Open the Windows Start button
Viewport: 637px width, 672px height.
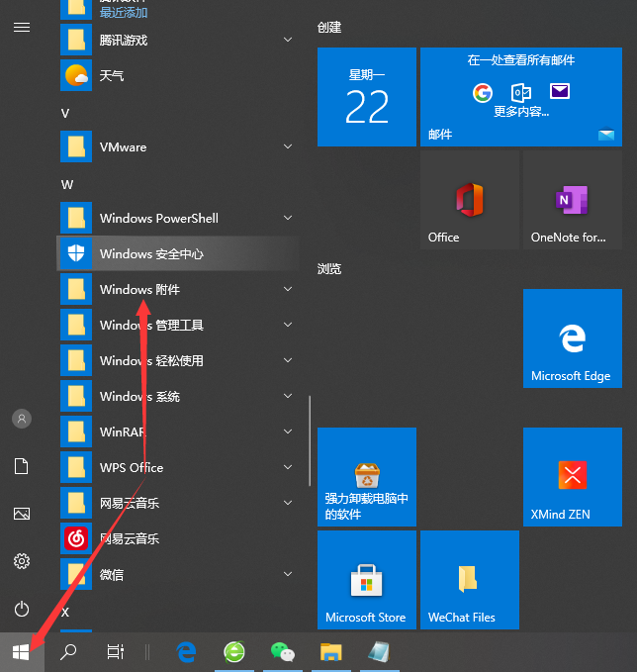click(x=22, y=650)
